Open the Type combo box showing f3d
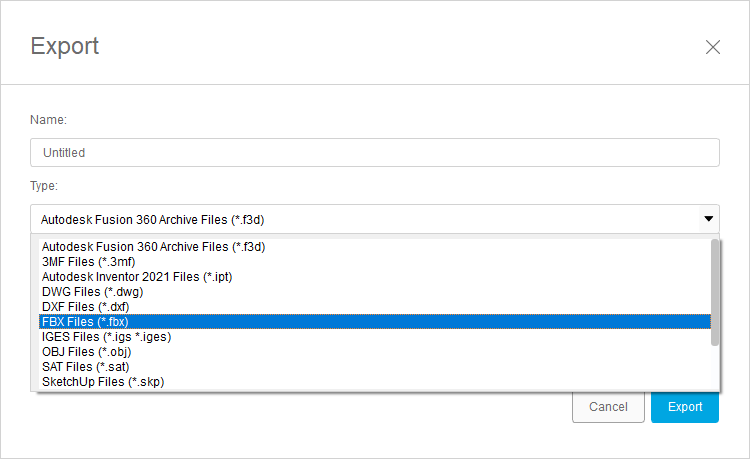This screenshot has width=750, height=459. (375, 219)
